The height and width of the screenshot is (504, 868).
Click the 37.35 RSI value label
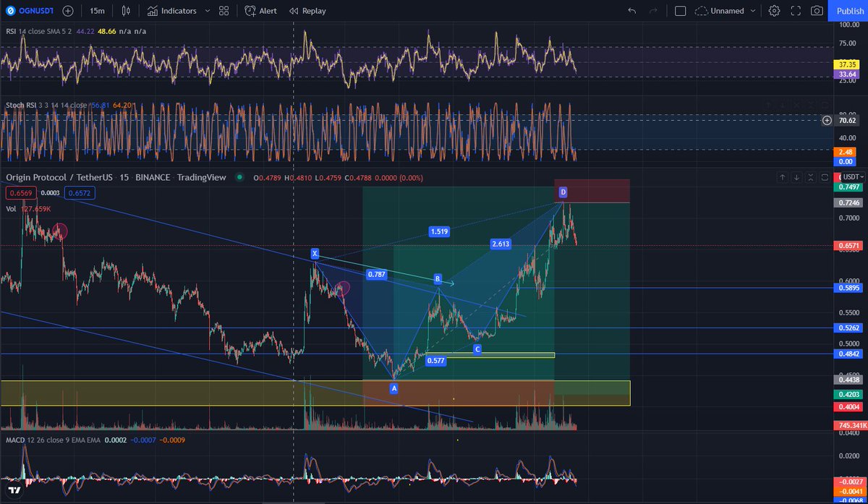click(846, 64)
